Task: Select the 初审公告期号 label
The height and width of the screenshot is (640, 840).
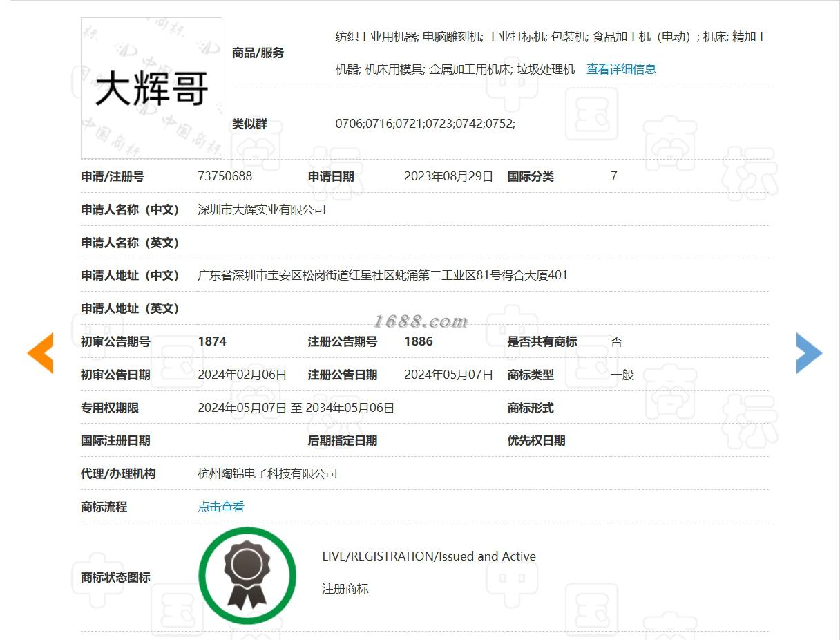Action: 115,341
